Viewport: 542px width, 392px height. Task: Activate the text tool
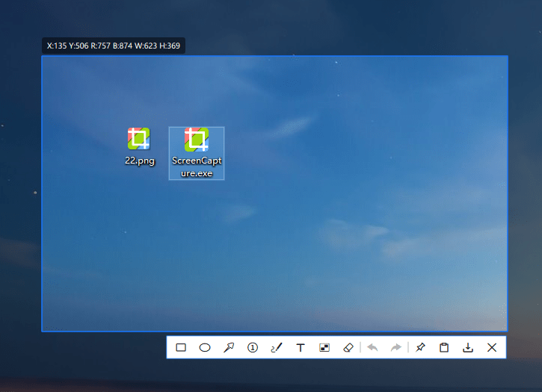(x=301, y=347)
